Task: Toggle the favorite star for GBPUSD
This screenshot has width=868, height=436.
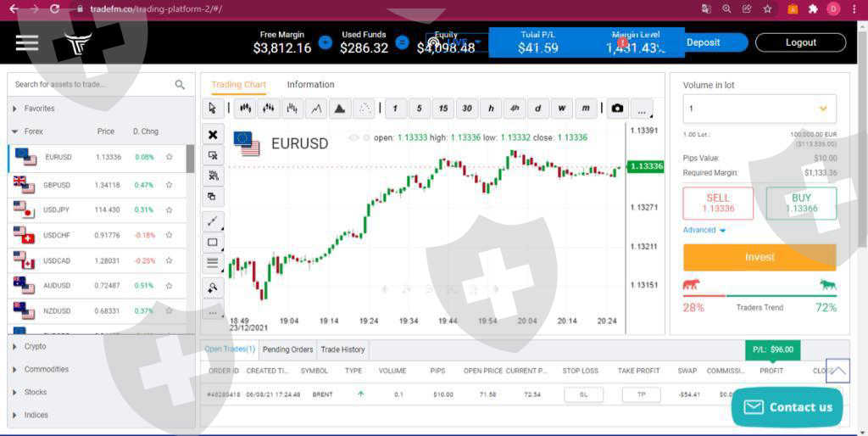Action: 169,185
